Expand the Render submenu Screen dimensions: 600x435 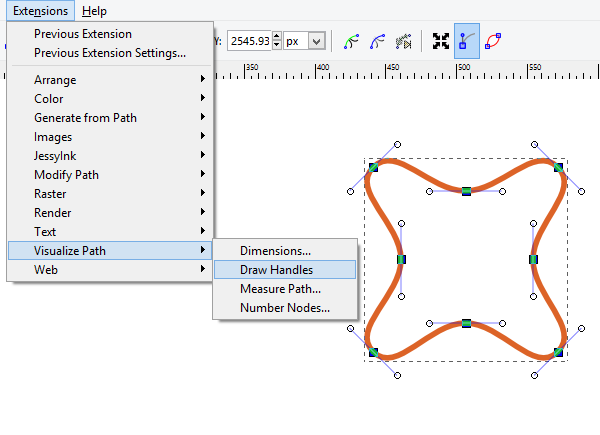[x=109, y=213]
